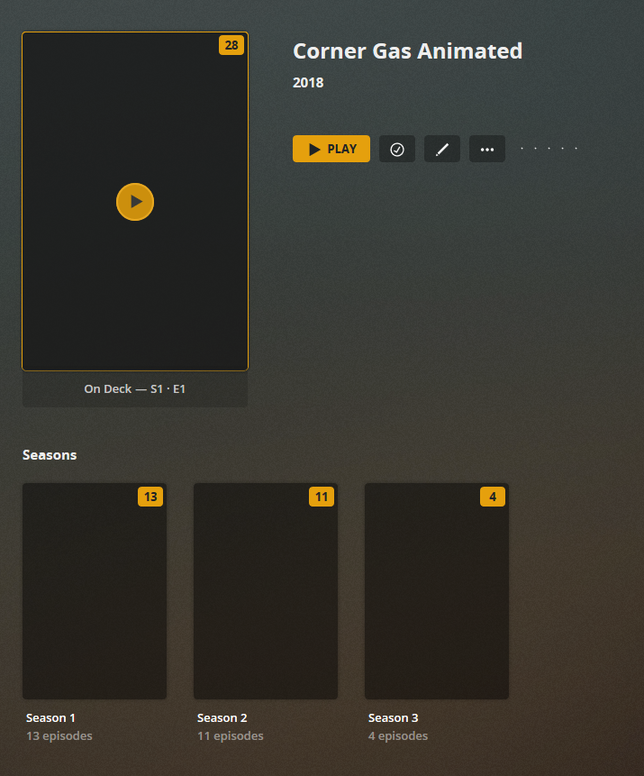Open the Season 2 poster thumbnail

click(x=266, y=591)
